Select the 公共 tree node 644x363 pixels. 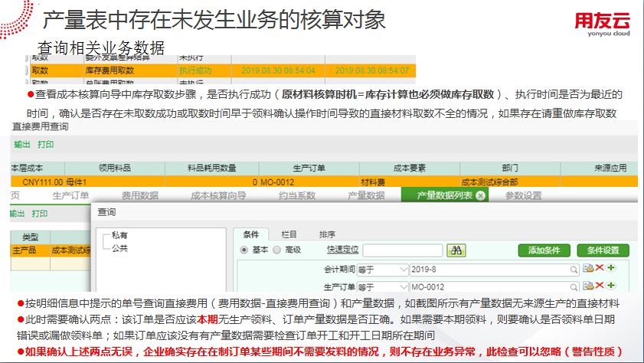point(119,248)
